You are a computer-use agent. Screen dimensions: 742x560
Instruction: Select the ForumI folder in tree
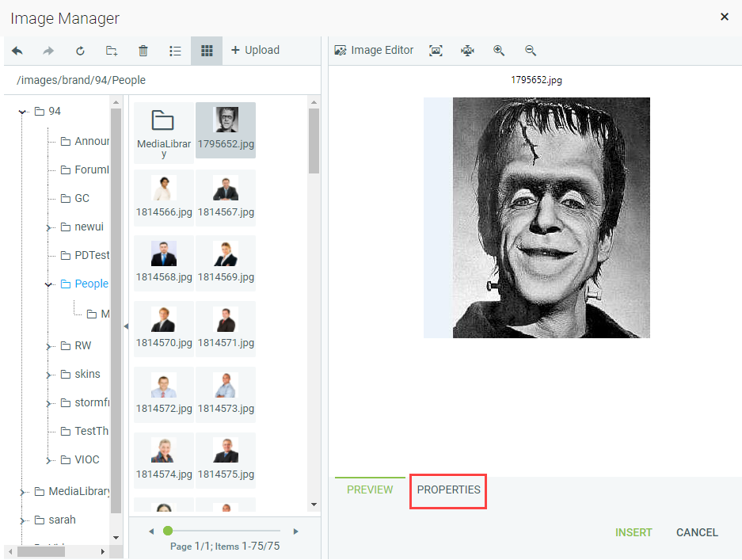(86, 170)
